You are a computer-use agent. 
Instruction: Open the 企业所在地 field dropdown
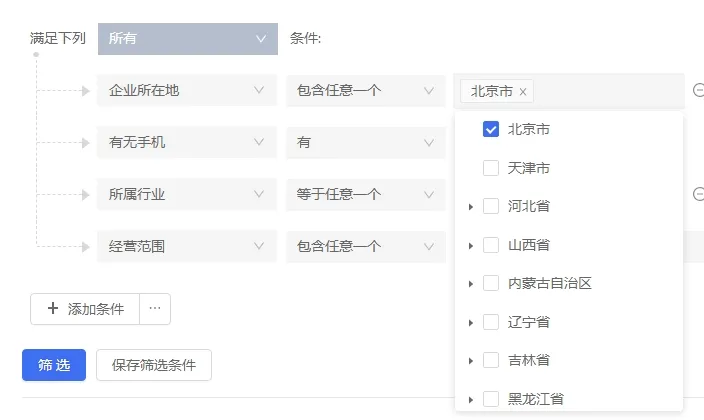(187, 91)
